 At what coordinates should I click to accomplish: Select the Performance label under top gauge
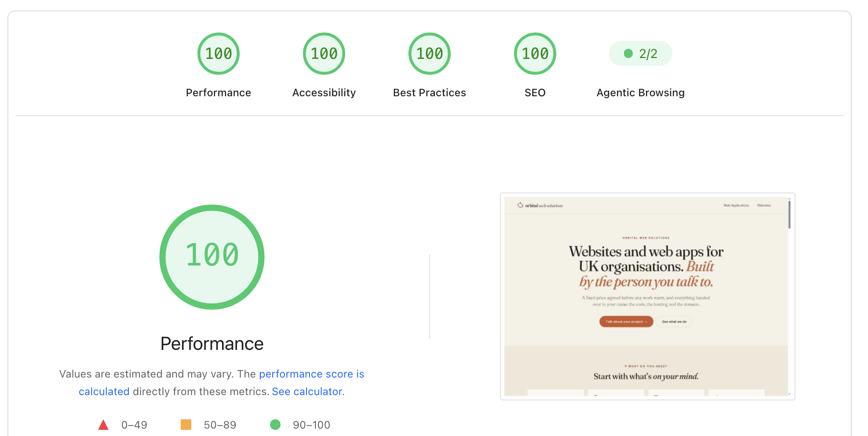point(219,93)
